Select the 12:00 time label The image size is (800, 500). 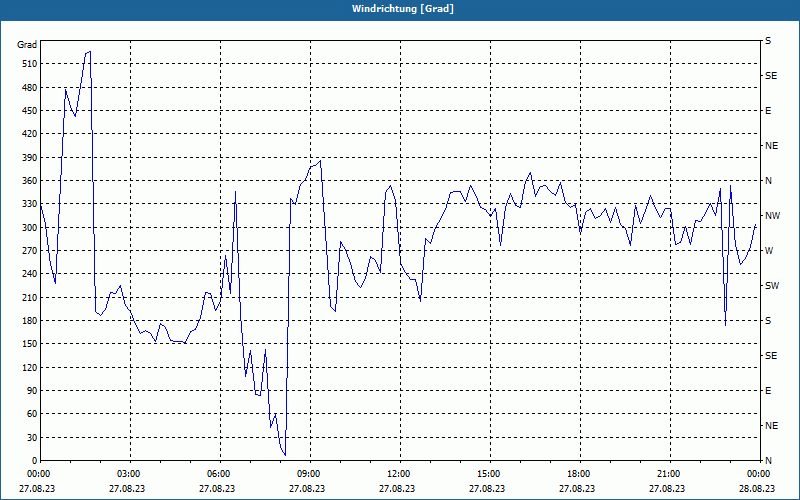point(399,473)
